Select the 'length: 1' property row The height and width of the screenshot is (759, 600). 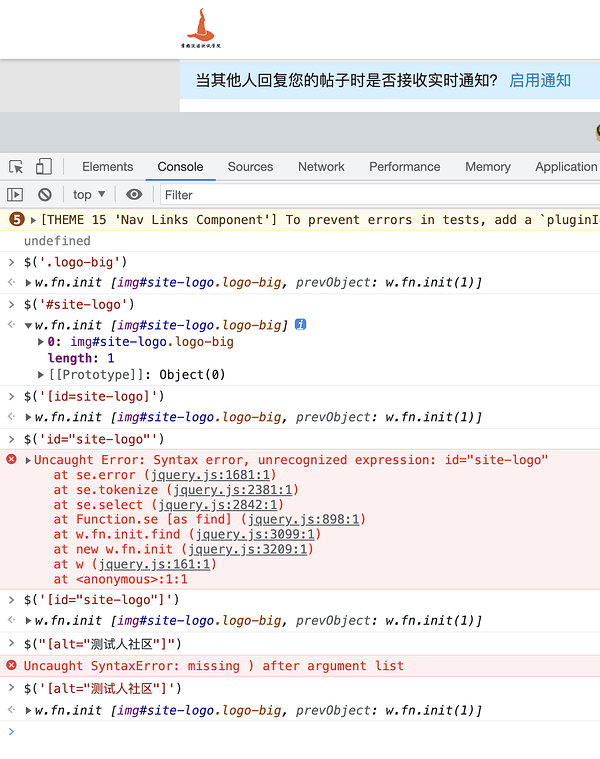tap(81, 358)
